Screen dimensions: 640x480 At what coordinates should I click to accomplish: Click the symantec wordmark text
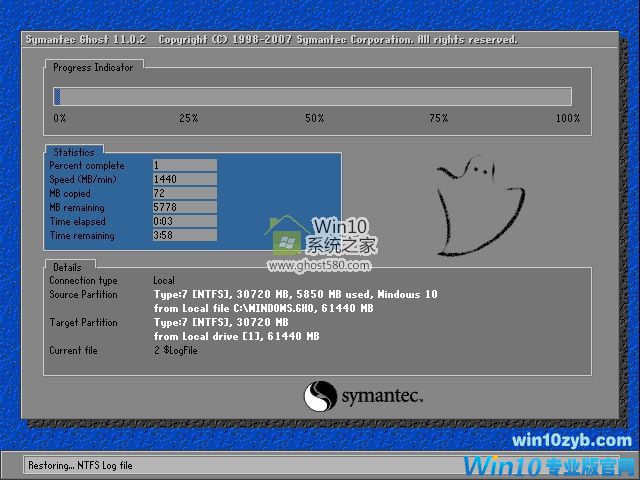click(x=382, y=397)
